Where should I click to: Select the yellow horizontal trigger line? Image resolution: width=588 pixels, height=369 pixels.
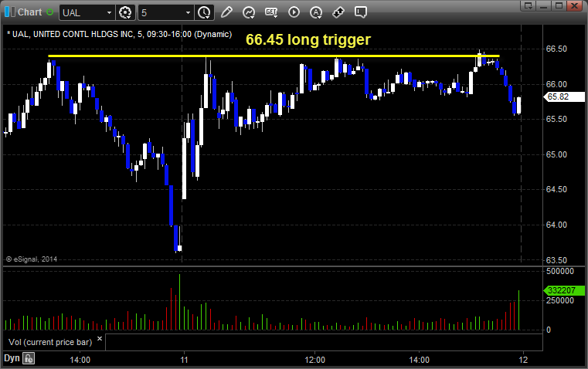274,56
